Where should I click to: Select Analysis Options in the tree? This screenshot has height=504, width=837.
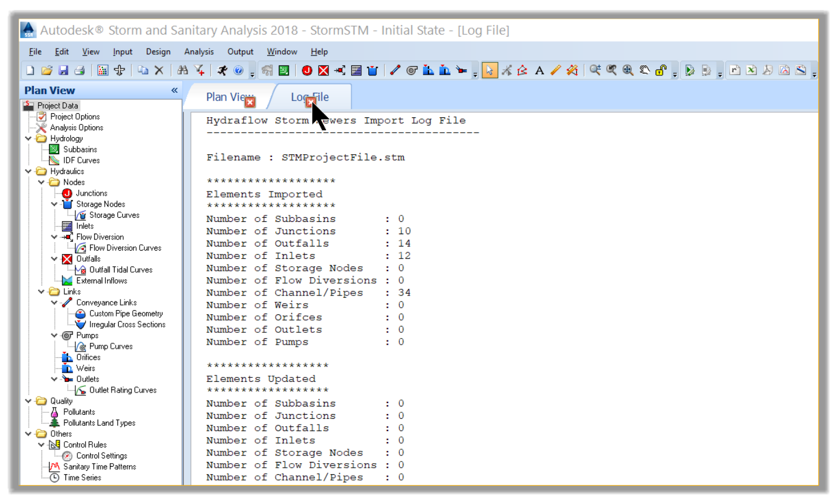pos(76,127)
